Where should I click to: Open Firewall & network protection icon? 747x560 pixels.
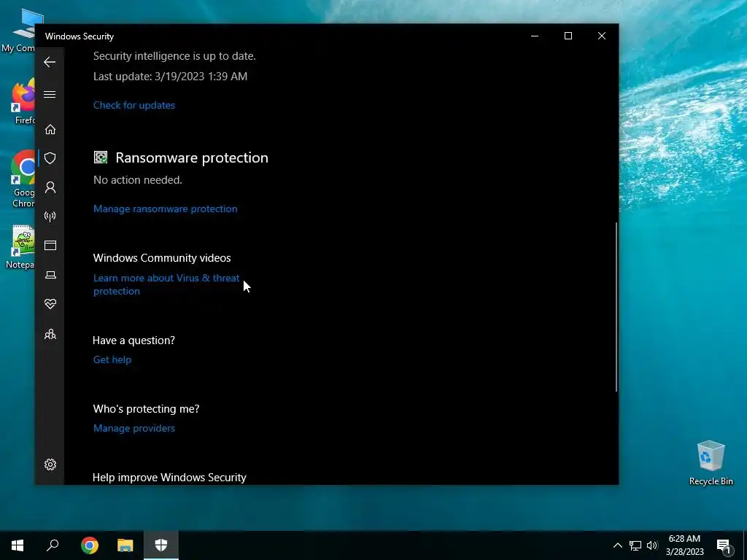(x=50, y=217)
